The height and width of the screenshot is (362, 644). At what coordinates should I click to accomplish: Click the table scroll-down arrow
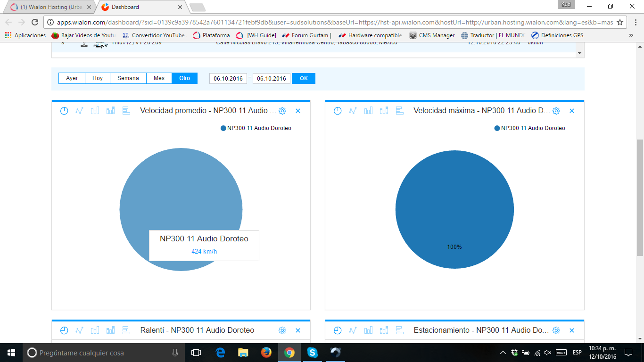(580, 54)
